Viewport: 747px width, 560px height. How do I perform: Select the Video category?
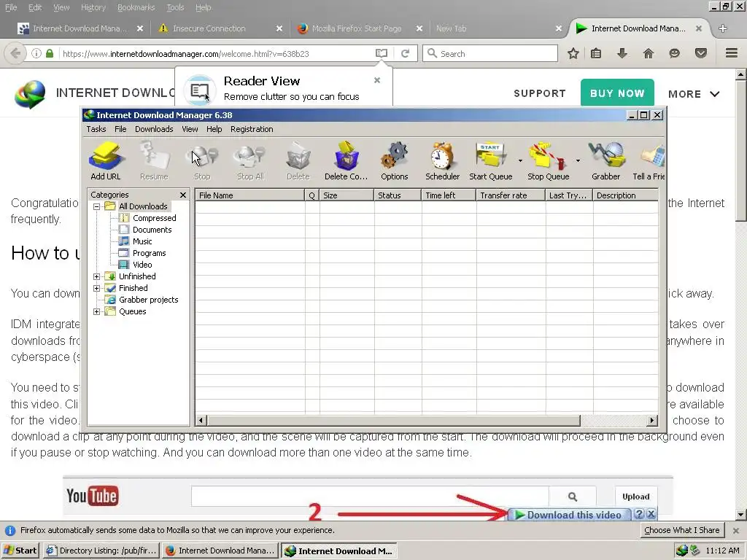142,265
